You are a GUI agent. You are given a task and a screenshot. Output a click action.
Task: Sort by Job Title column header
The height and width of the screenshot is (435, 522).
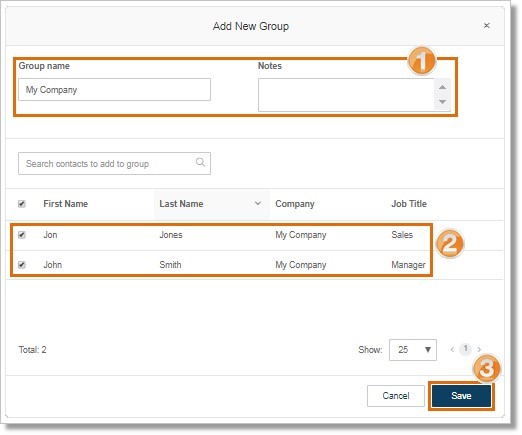click(x=409, y=204)
